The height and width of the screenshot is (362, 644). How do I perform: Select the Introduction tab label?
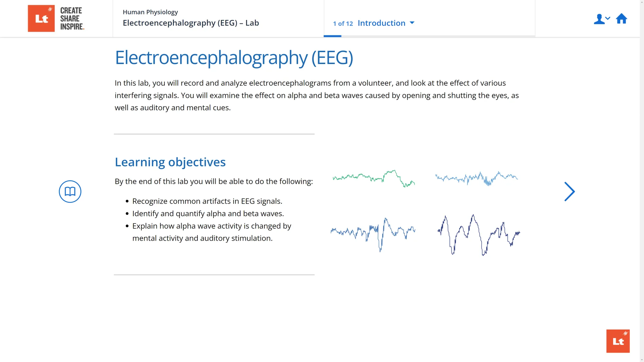381,23
